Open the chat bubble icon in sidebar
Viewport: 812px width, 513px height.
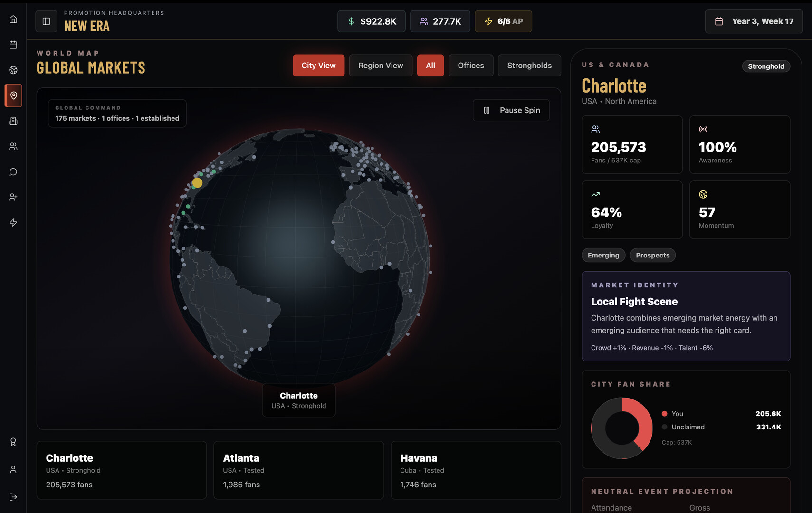tap(13, 172)
